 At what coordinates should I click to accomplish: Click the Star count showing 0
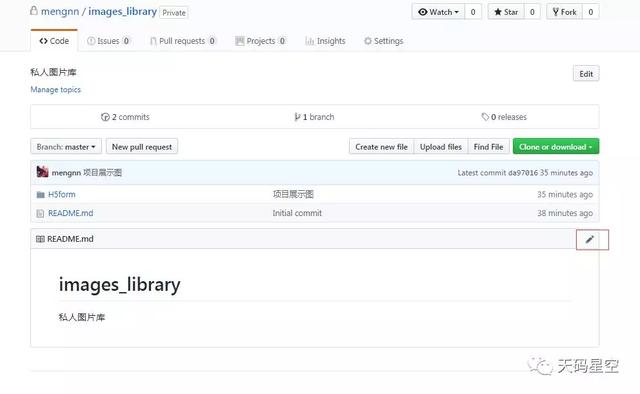[x=532, y=12]
